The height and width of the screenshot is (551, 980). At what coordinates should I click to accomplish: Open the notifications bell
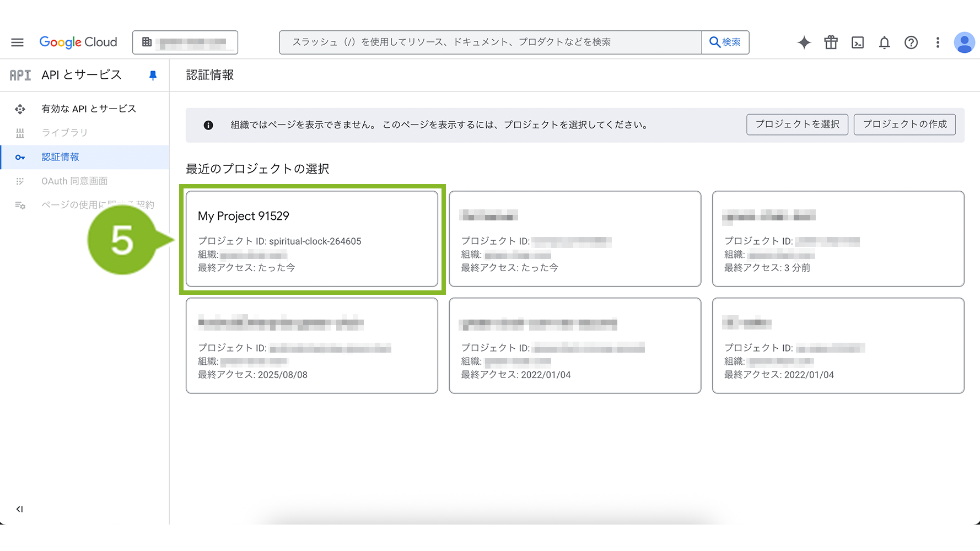(884, 42)
